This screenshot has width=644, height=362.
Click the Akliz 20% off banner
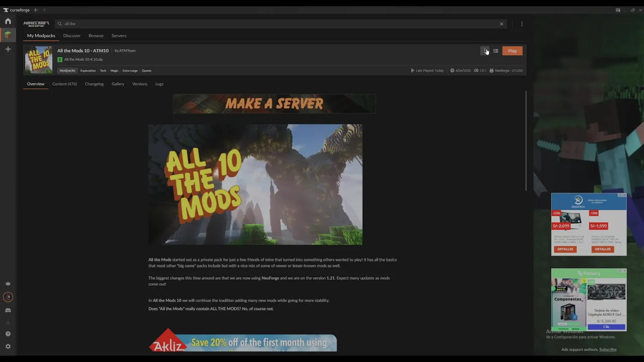[243, 340]
